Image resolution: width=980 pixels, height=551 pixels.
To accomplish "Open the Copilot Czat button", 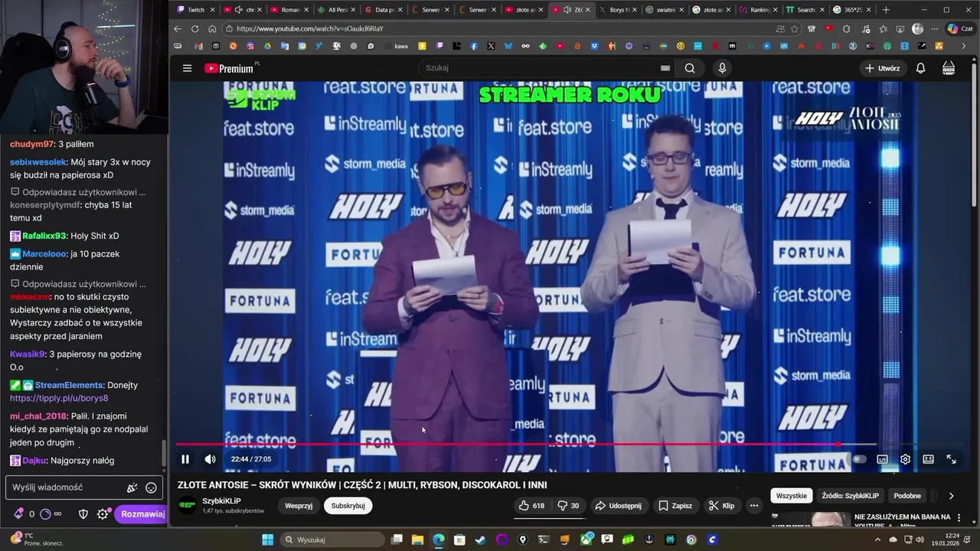I will [959, 28].
